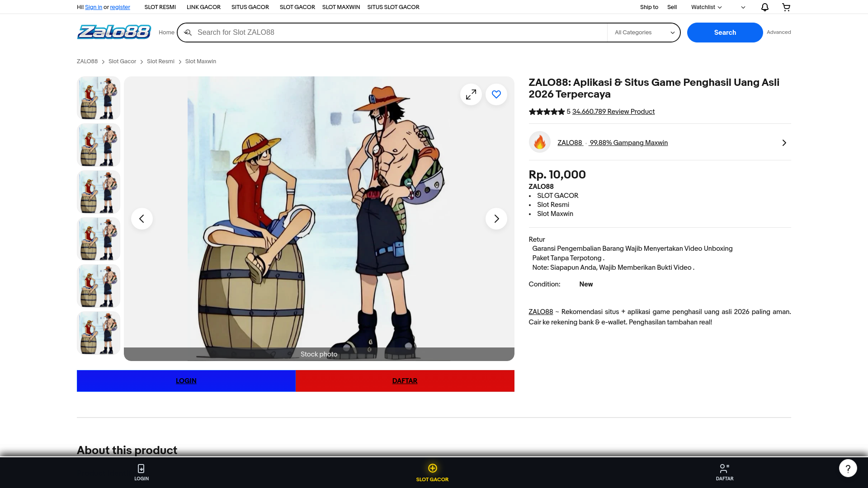Select the sixth product thumbnail
The width and height of the screenshot is (868, 488).
click(99, 333)
